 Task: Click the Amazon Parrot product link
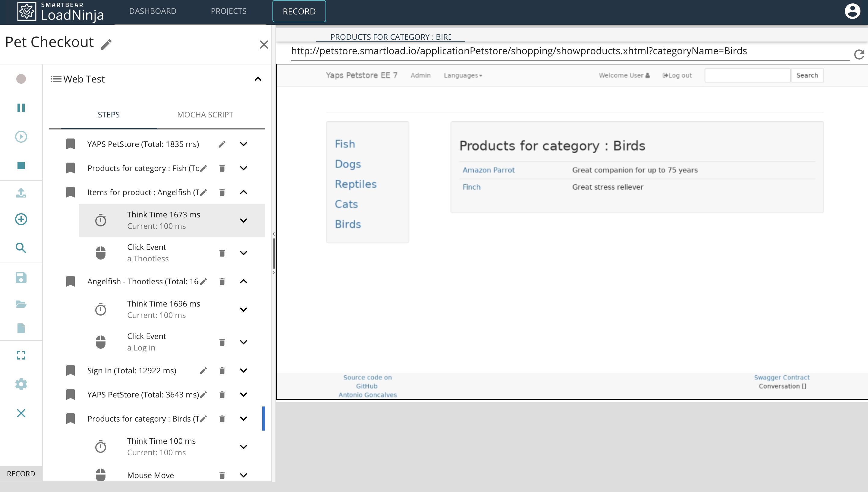coord(488,170)
